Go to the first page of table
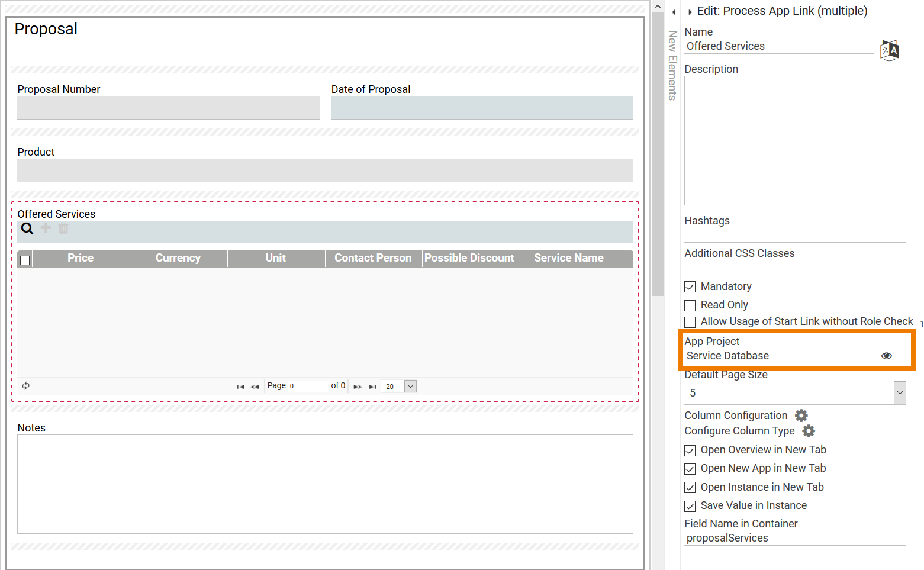The image size is (924, 570). (x=240, y=387)
